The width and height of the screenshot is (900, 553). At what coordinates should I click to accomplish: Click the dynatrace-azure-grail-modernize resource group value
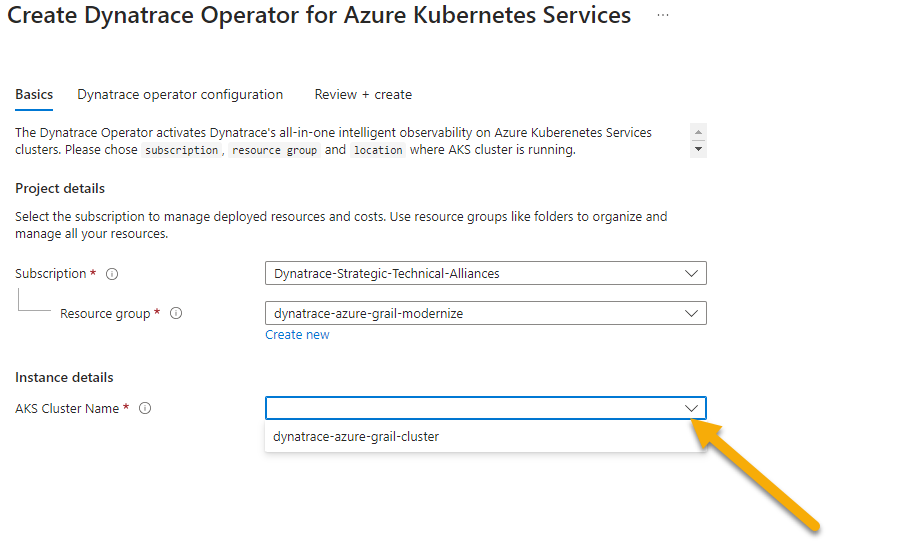coord(369,314)
